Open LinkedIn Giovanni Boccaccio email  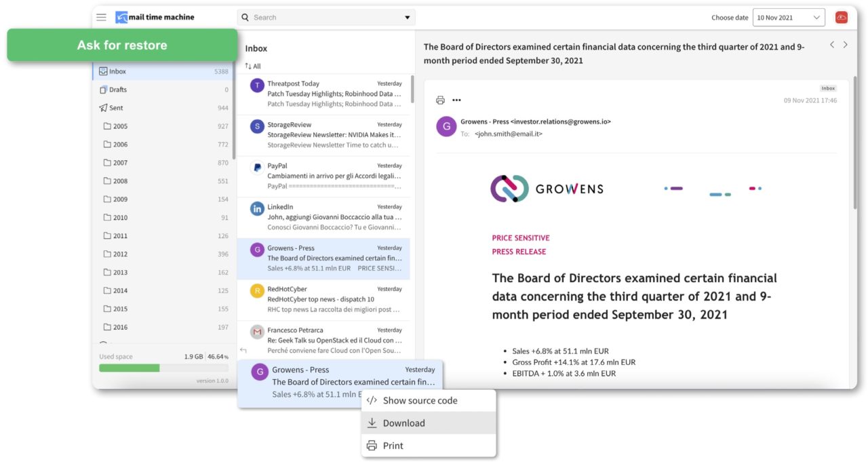323,217
